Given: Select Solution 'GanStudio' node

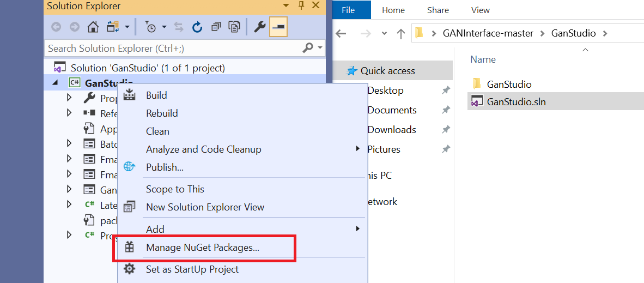Looking at the screenshot, I should [148, 68].
